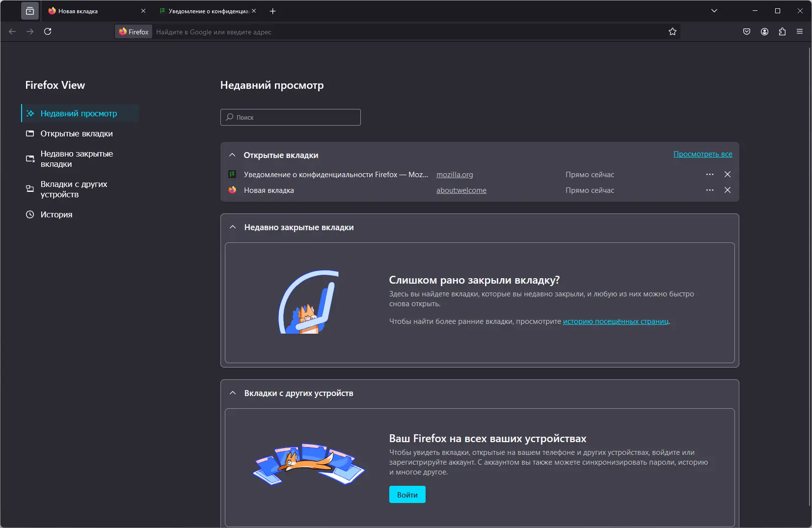812x528 pixels.
Task: Open the Extensions puzzle icon
Action: [x=782, y=31]
